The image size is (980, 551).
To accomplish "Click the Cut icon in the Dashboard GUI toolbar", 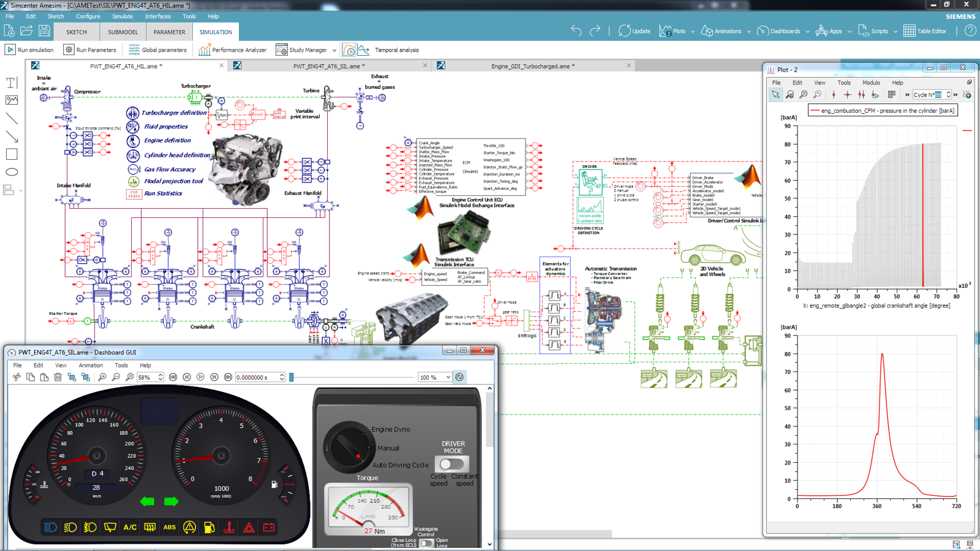I will click(x=17, y=377).
